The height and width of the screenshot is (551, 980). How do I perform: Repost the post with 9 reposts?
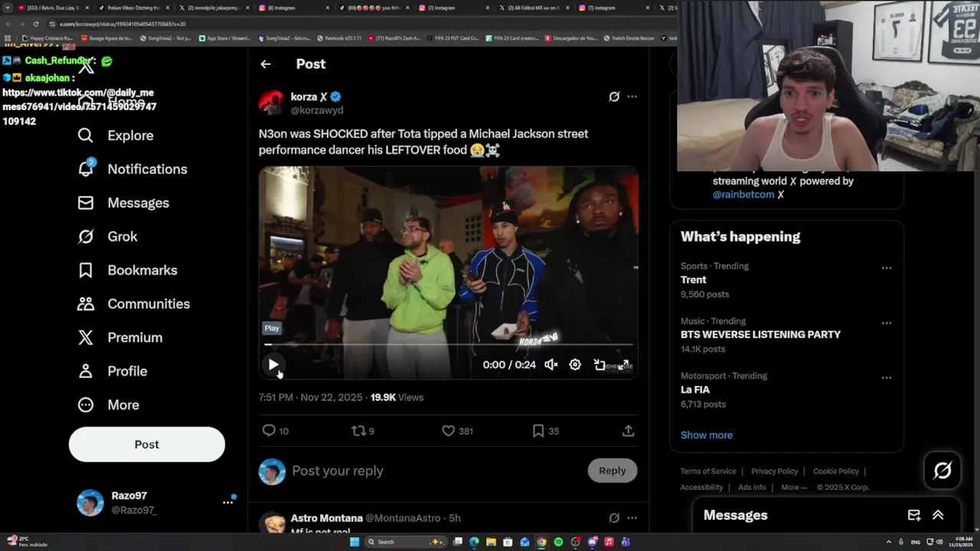pos(363,431)
